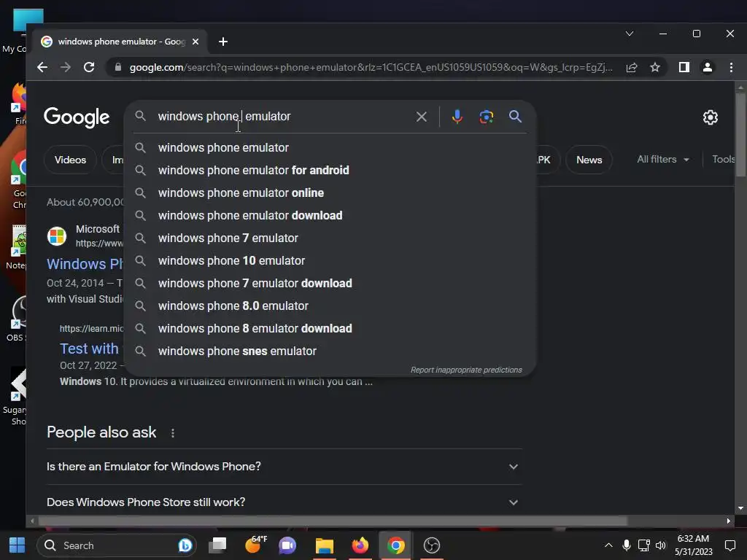Open Chrome icon in the taskbar
The width and height of the screenshot is (747, 560).
[x=396, y=545]
